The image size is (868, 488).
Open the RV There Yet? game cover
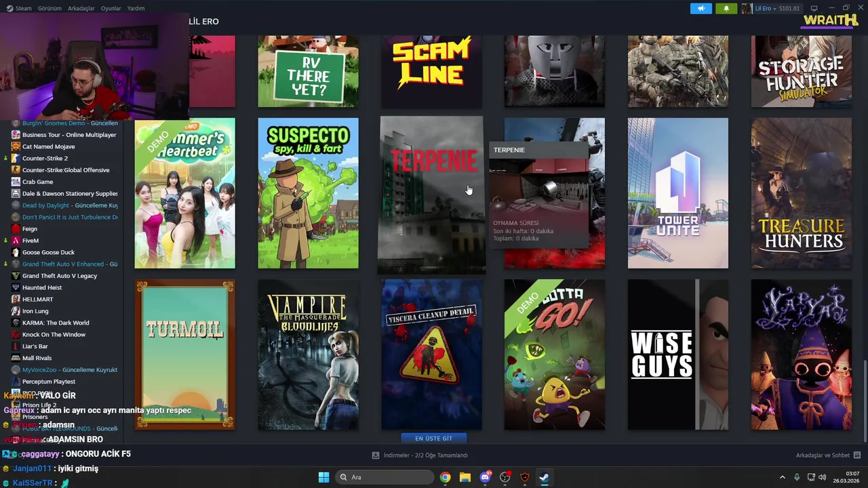pos(308,71)
